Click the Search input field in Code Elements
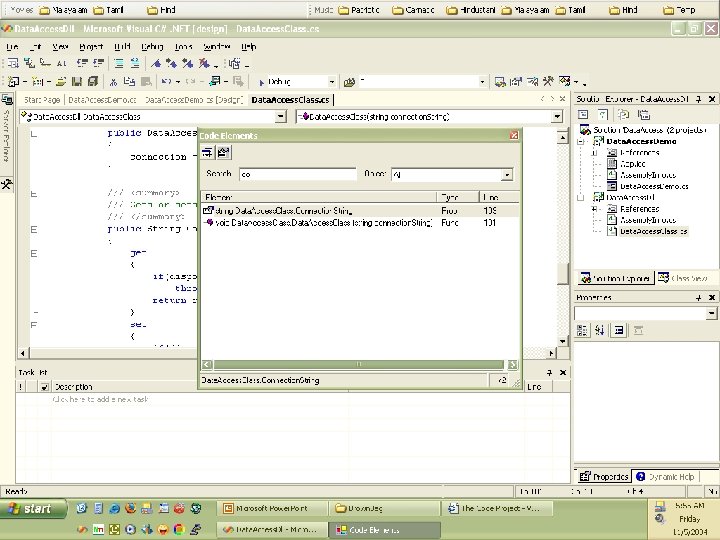The height and width of the screenshot is (540, 720). pos(298,174)
